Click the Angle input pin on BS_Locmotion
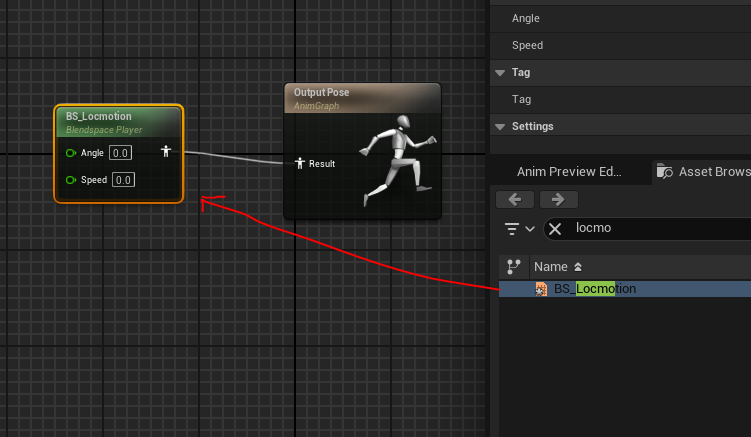 pyautogui.click(x=71, y=153)
